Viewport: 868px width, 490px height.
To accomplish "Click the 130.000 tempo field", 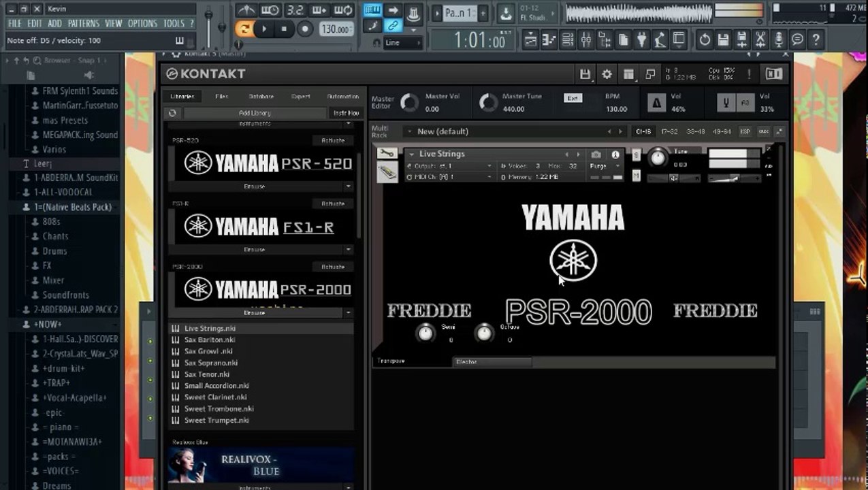I will point(336,29).
